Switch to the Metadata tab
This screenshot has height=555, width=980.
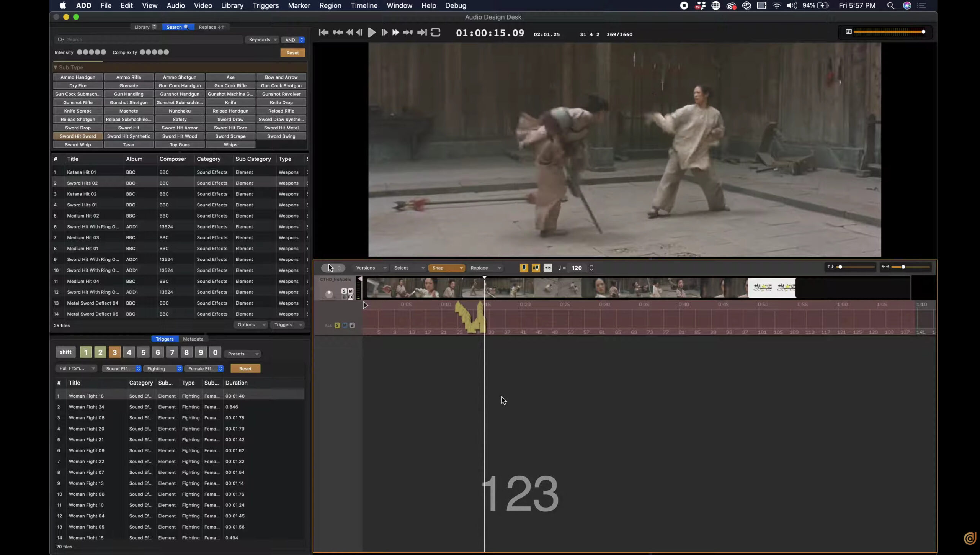click(x=193, y=339)
